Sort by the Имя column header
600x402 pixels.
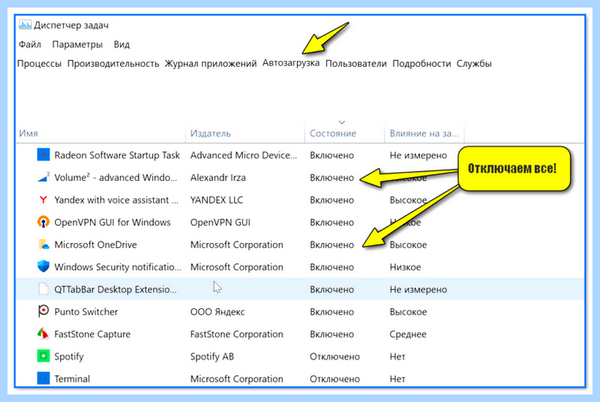[29, 133]
